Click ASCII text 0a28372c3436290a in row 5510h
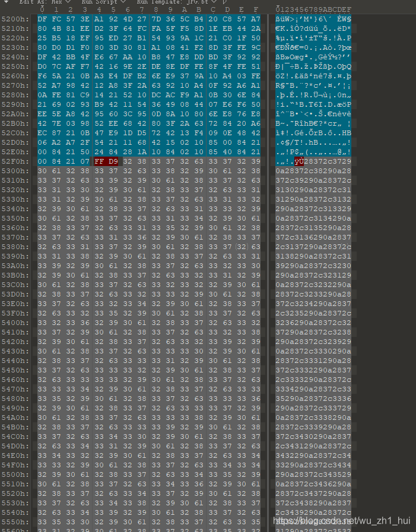 click(x=313, y=485)
